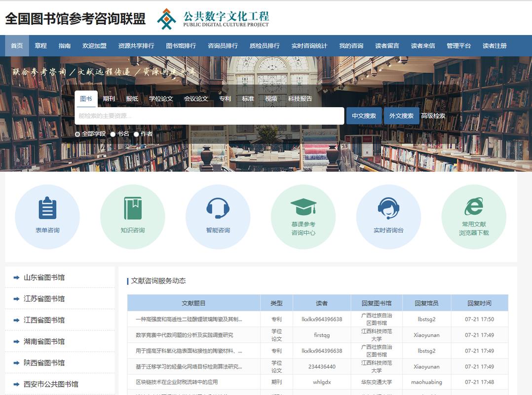The height and width of the screenshot is (395, 532).
Task: Click the arrow icon beside 陕西省图书馆
Action: click(x=16, y=363)
